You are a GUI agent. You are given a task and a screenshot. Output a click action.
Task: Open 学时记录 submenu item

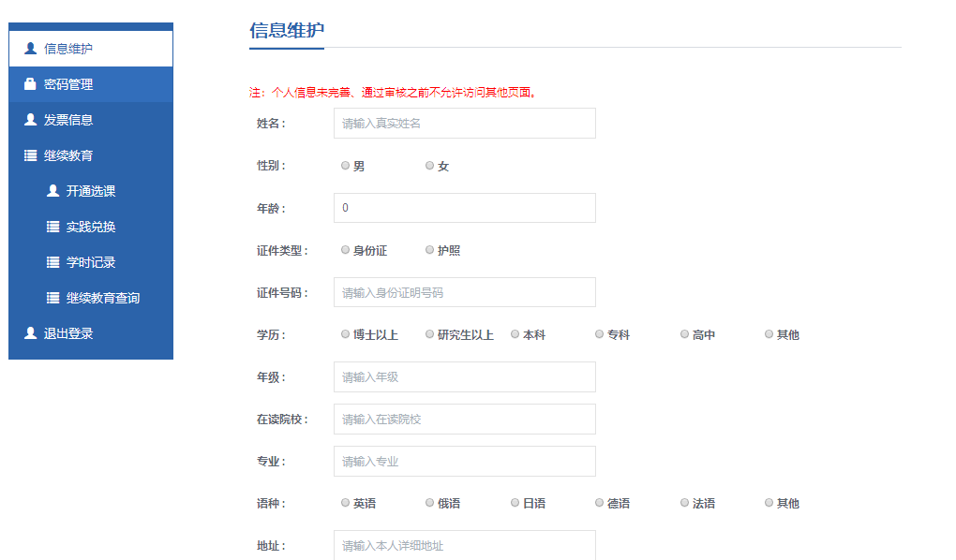(91, 262)
